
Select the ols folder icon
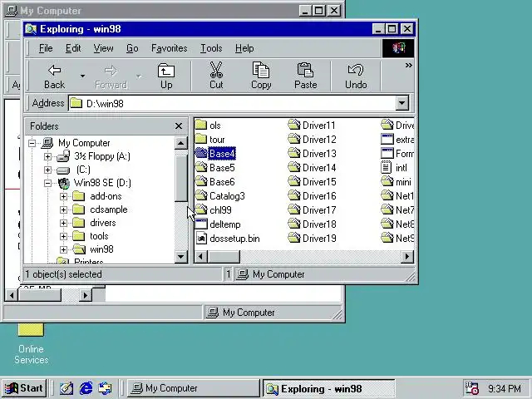click(201, 126)
